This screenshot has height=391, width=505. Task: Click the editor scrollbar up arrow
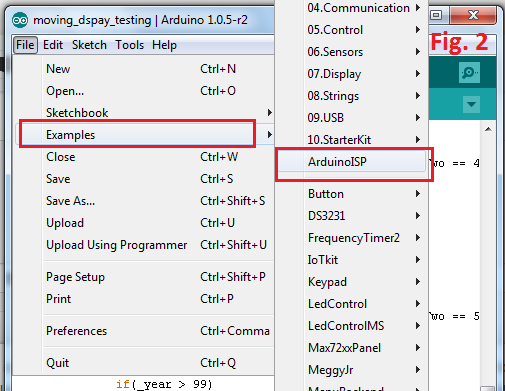[x=488, y=129]
